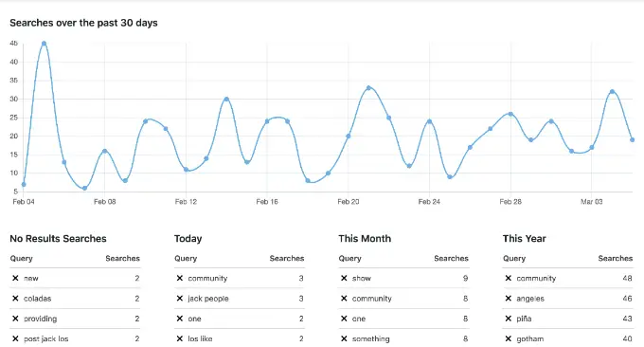
Task: Click 'Query' column header under This Month
Action: click(349, 258)
